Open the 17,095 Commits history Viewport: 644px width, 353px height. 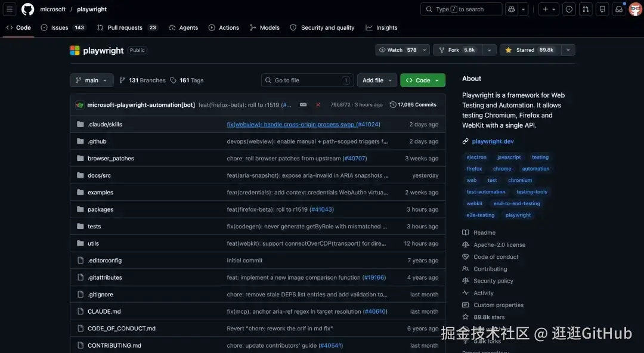(413, 105)
